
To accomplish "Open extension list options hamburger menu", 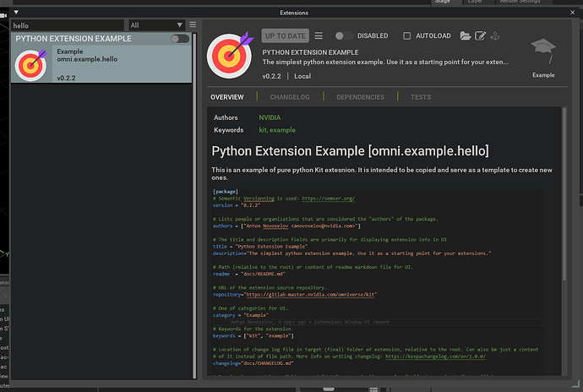I will [x=193, y=24].
